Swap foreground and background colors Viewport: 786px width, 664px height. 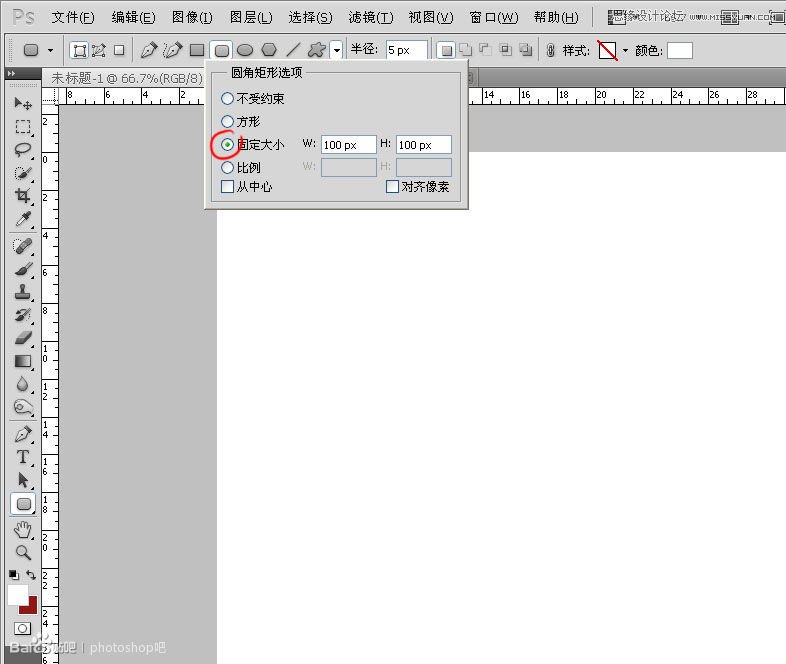(31, 575)
